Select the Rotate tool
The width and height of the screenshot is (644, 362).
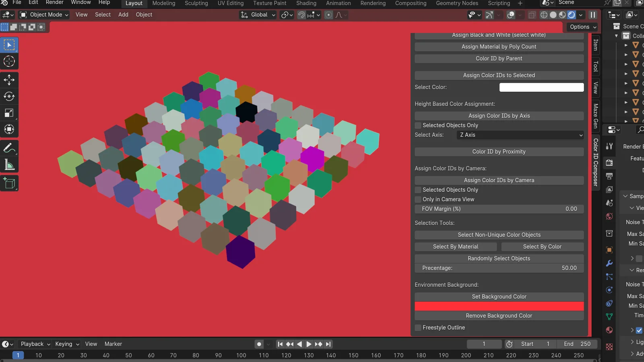pyautogui.click(x=9, y=96)
